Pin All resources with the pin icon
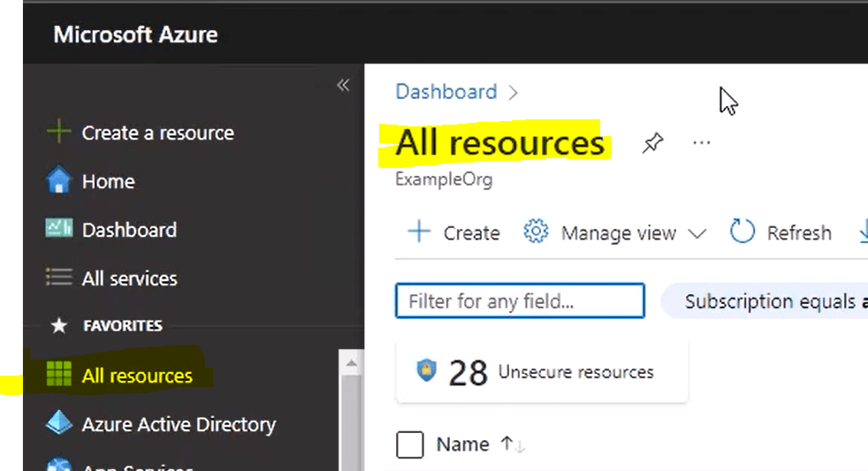This screenshot has width=868, height=471. pyautogui.click(x=652, y=143)
